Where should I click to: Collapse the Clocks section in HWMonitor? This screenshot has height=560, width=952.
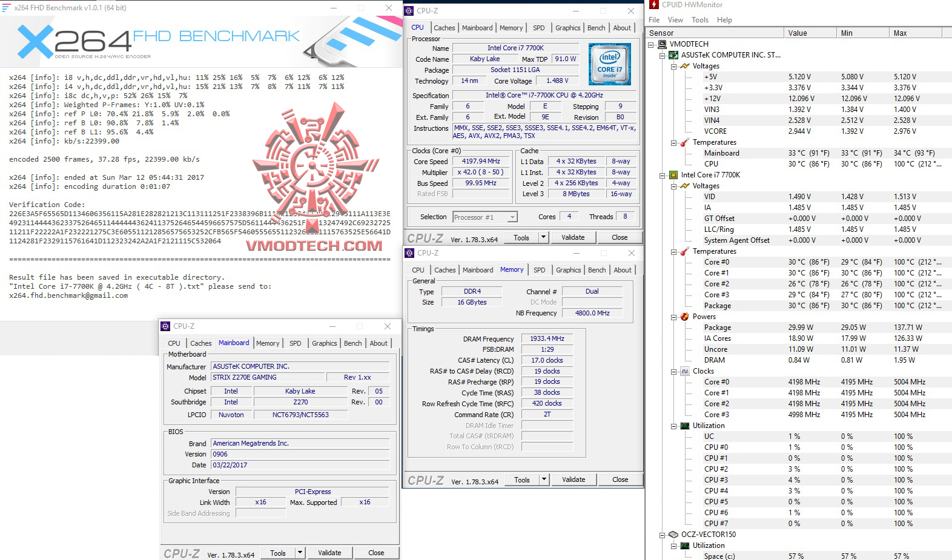pos(673,371)
